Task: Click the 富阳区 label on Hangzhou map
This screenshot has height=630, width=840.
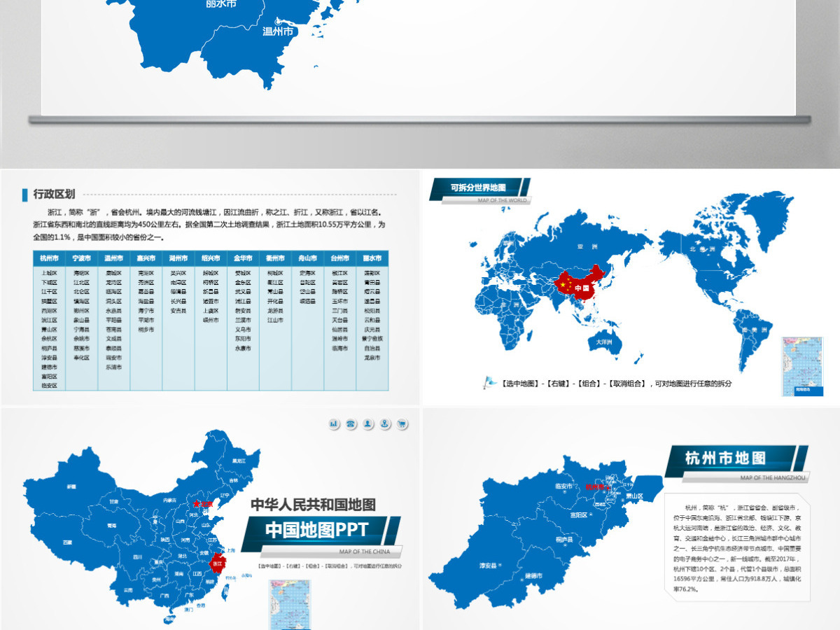Action: tap(578, 514)
